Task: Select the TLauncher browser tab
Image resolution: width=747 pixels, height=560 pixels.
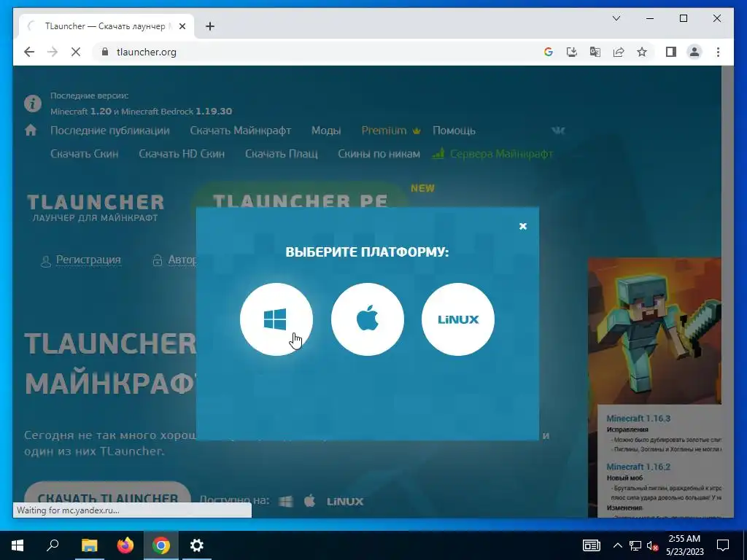Action: point(107,26)
